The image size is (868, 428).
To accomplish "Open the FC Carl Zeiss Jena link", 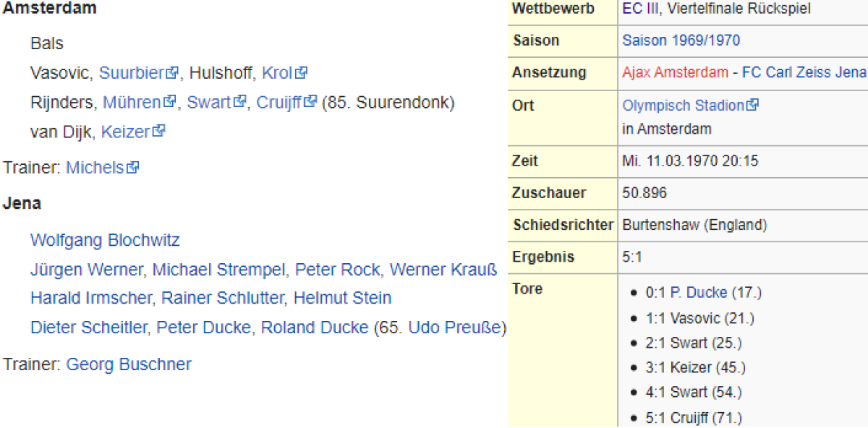I will point(804,72).
